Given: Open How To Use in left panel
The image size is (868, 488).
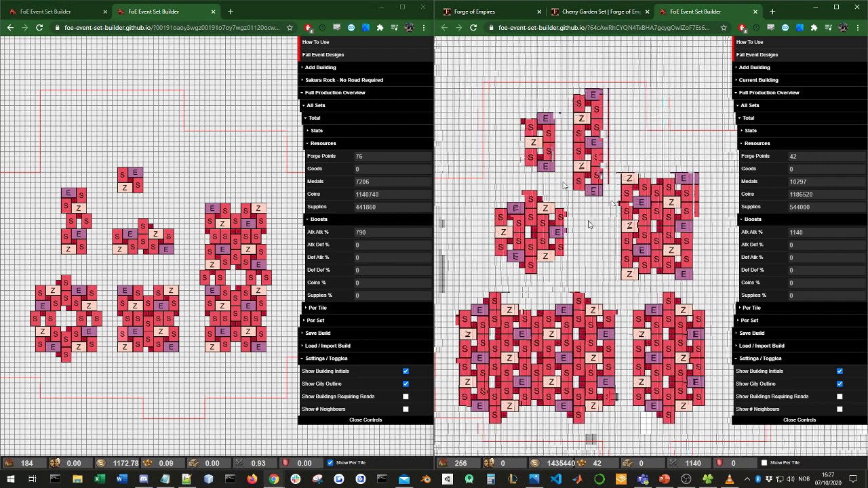Looking at the screenshot, I should point(366,42).
